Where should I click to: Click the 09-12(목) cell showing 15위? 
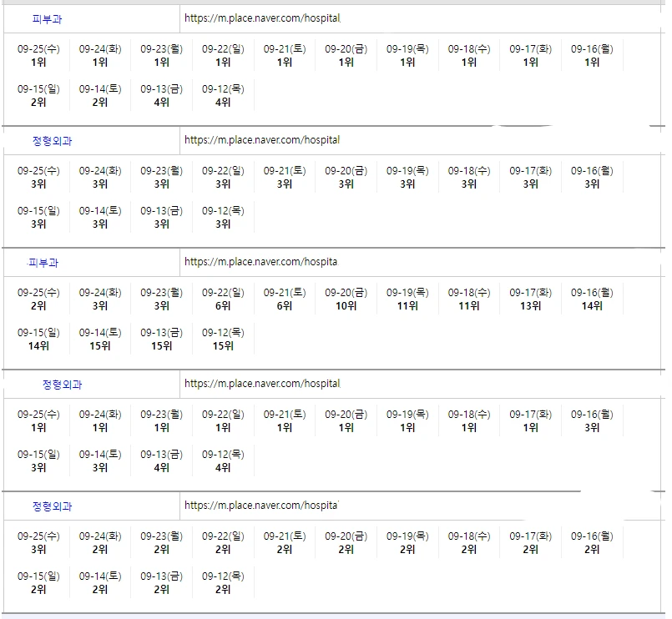pyautogui.click(x=223, y=340)
